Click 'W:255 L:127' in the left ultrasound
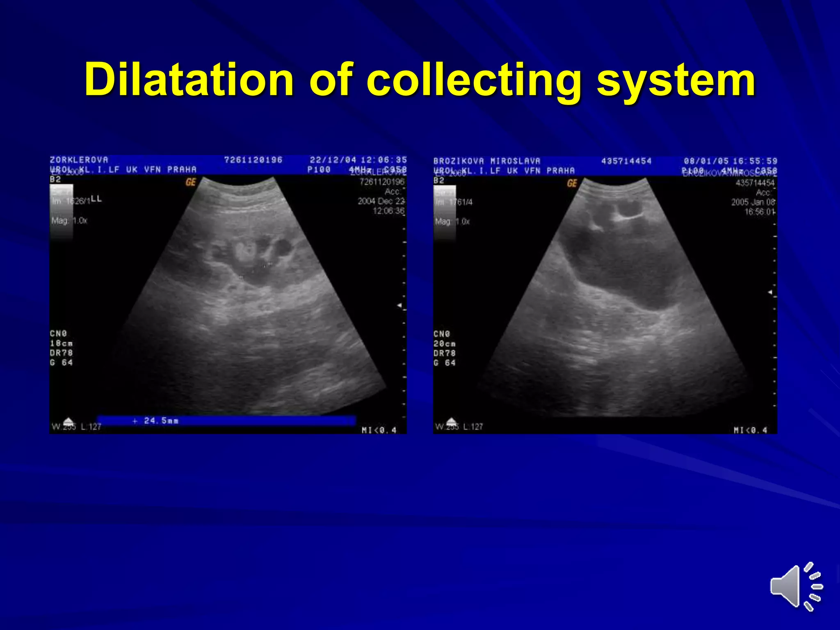840x630 pixels. 76,427
